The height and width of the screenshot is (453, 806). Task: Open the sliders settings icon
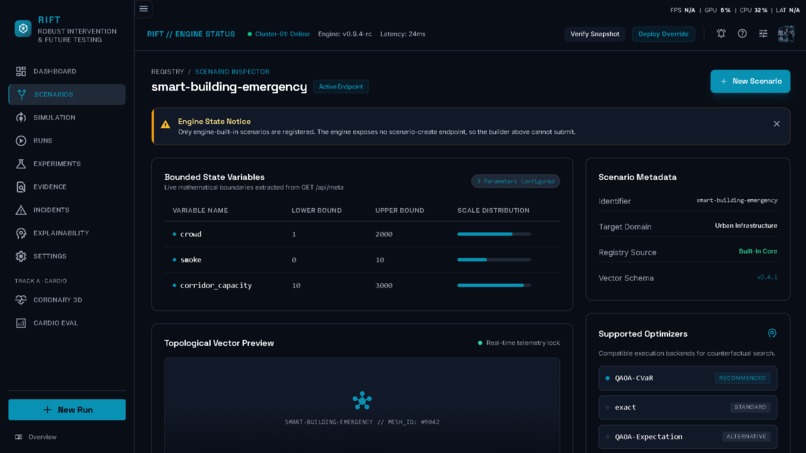pyautogui.click(x=763, y=34)
